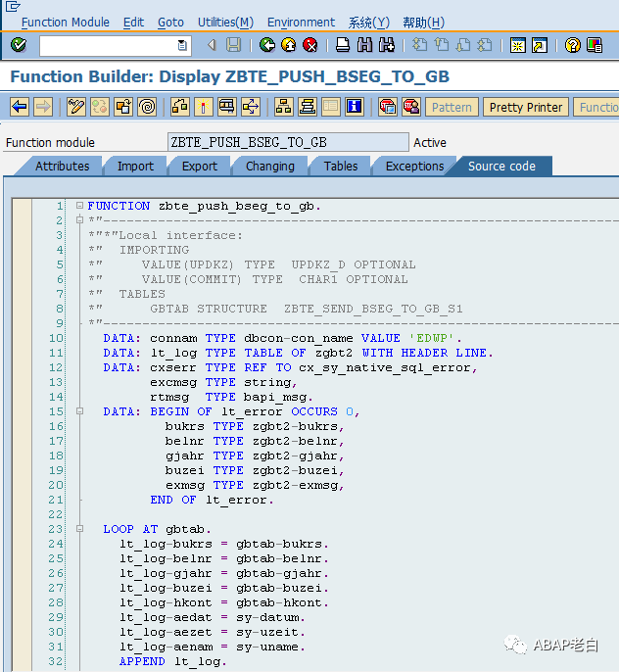Click the Set/Delete Breakpoint stop icon
This screenshot has width=619, height=672.
388,107
